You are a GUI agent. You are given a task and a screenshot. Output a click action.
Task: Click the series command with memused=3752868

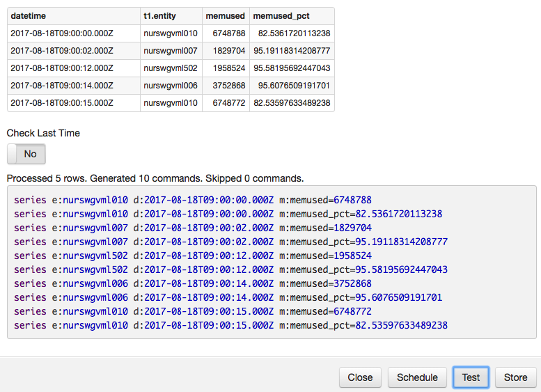tap(192, 283)
